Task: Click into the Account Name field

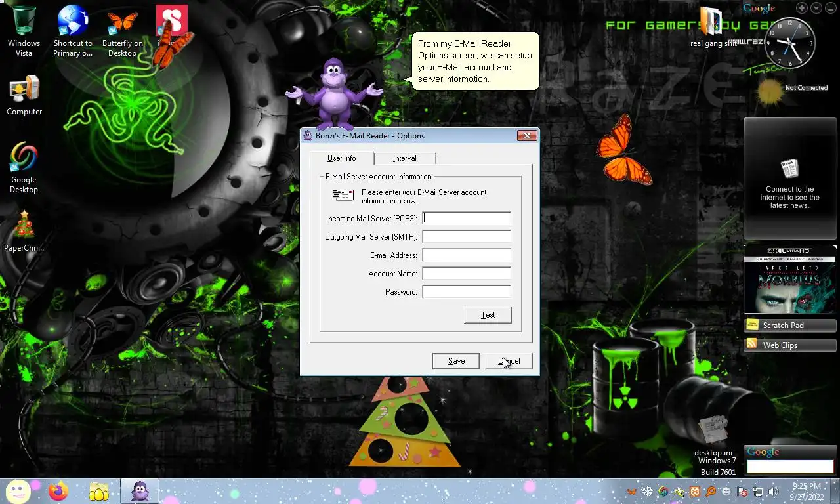Action: [467, 273]
